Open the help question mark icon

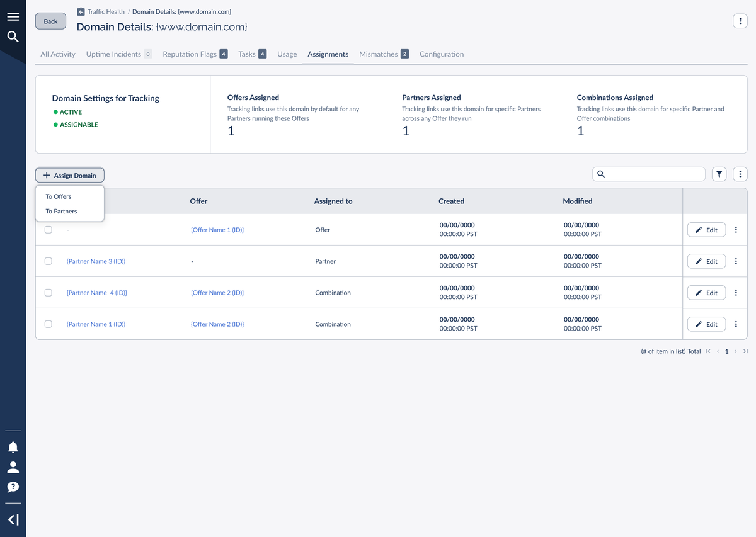[x=13, y=487]
